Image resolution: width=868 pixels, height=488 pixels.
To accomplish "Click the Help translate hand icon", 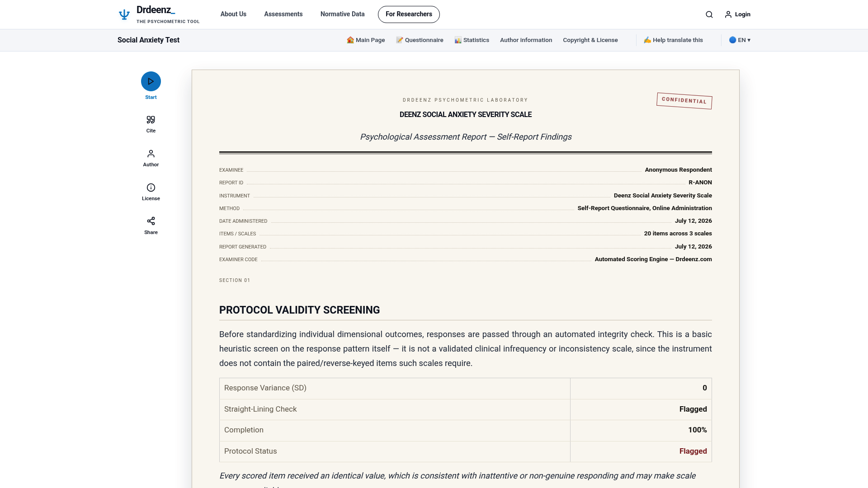I will coord(647,40).
